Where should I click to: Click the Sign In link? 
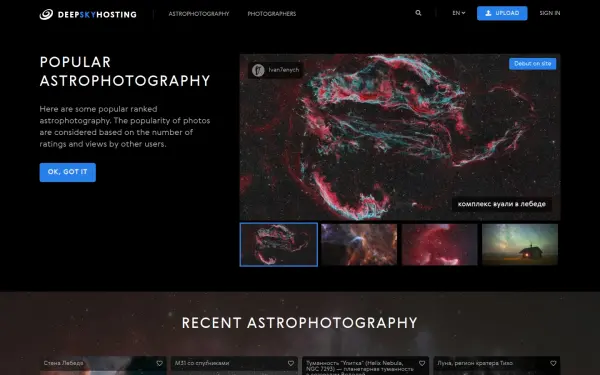tap(549, 13)
